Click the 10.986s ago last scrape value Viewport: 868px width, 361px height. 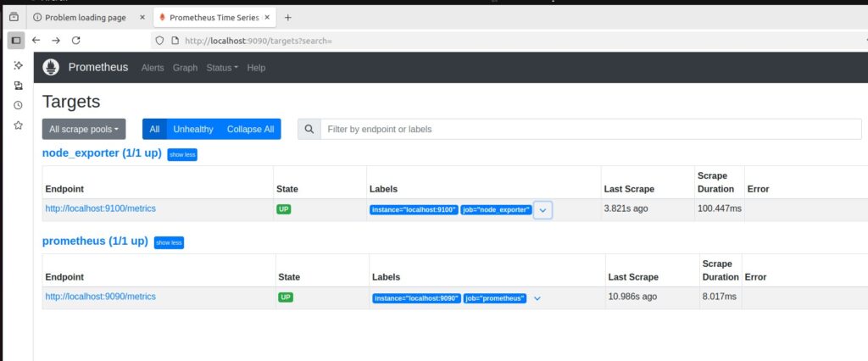632,297
